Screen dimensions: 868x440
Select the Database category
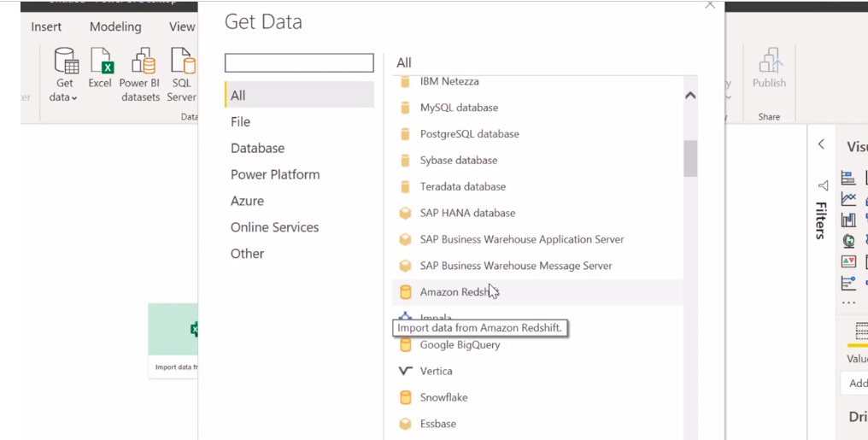pos(300,148)
